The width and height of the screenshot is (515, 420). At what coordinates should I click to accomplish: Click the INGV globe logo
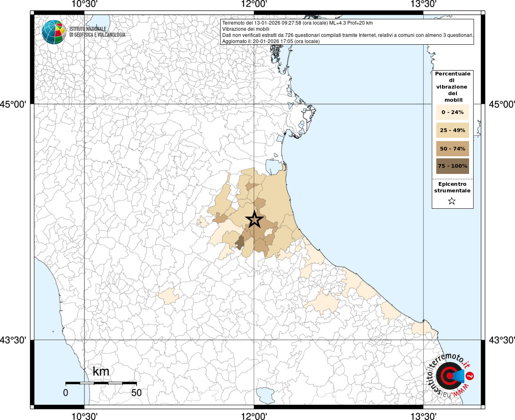[54, 32]
